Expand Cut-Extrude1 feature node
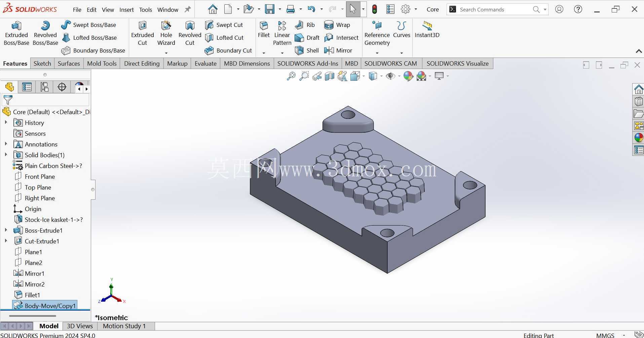The image size is (644, 338). 6,241
